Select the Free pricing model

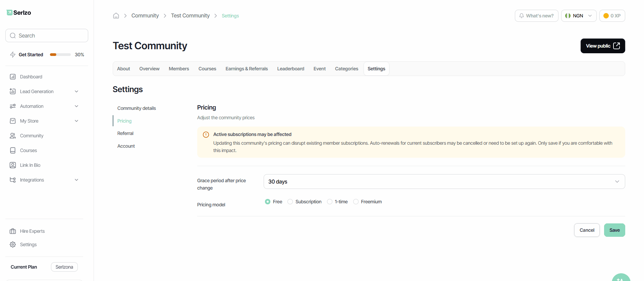(x=268, y=202)
